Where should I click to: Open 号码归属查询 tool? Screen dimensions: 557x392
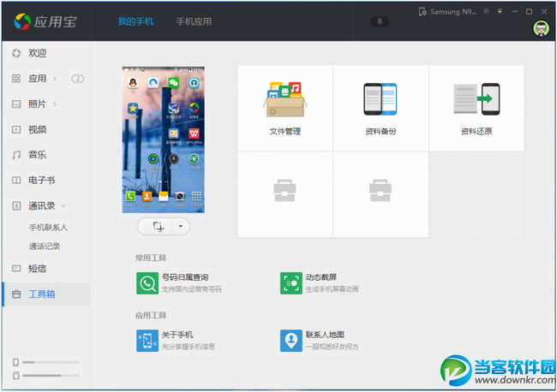tap(147, 283)
